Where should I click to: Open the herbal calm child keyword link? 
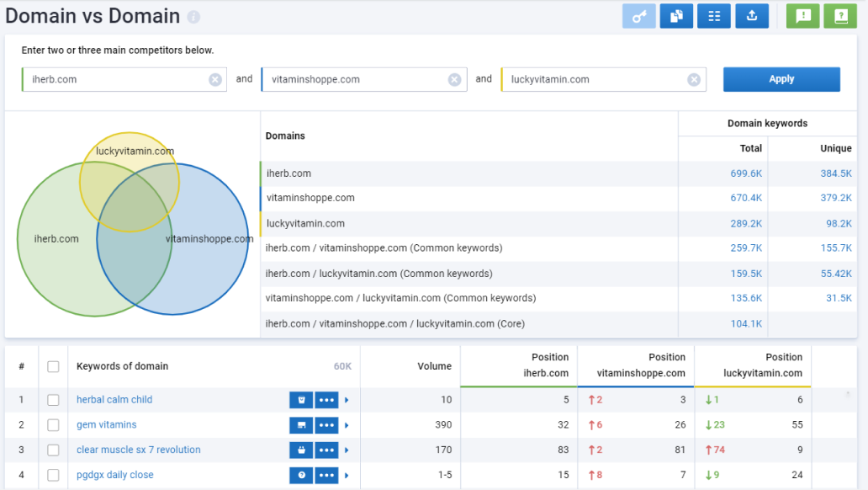[114, 400]
